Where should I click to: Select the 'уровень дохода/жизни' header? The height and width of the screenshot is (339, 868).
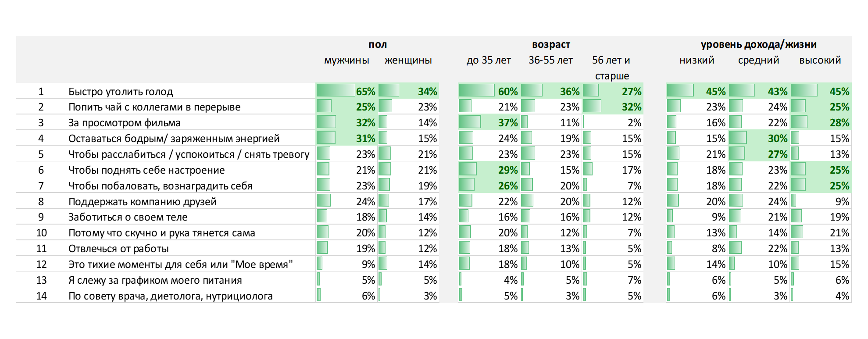tap(758, 44)
